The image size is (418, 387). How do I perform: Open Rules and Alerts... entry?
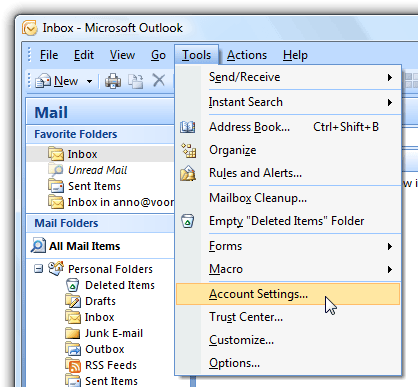[288, 173]
